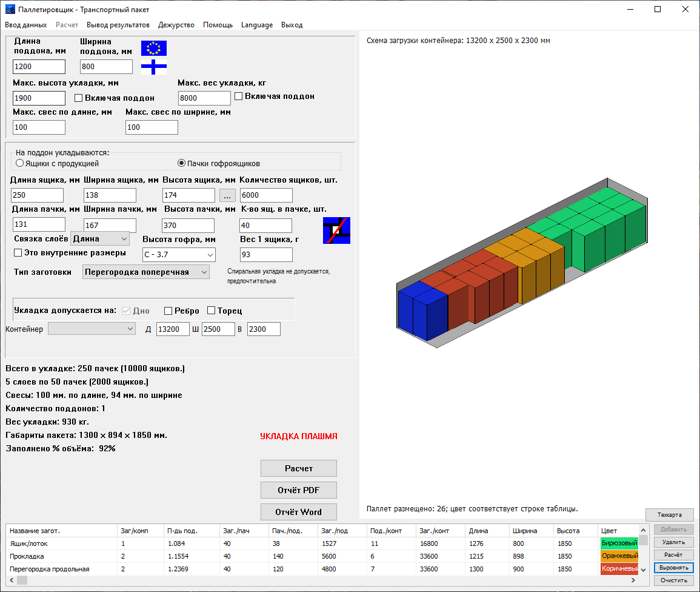This screenshot has width=700, height=592.
Task: Click the 'Макс. вес укладки' input field
Action: point(204,98)
